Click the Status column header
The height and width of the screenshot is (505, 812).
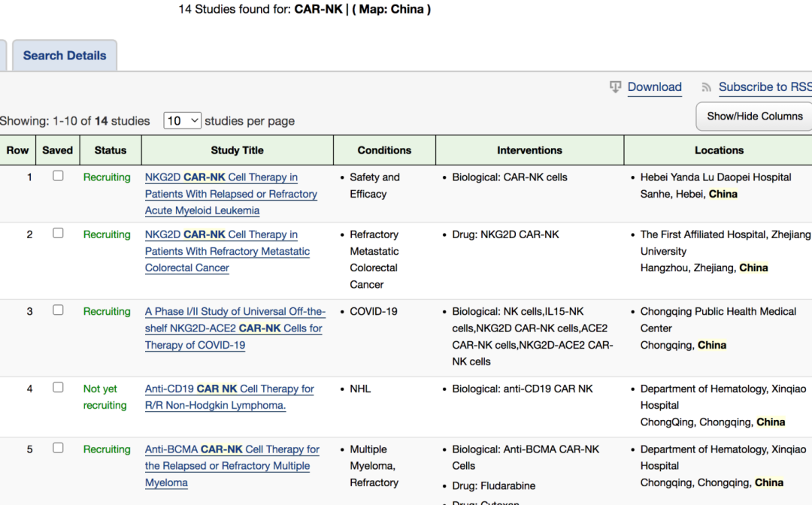click(111, 150)
